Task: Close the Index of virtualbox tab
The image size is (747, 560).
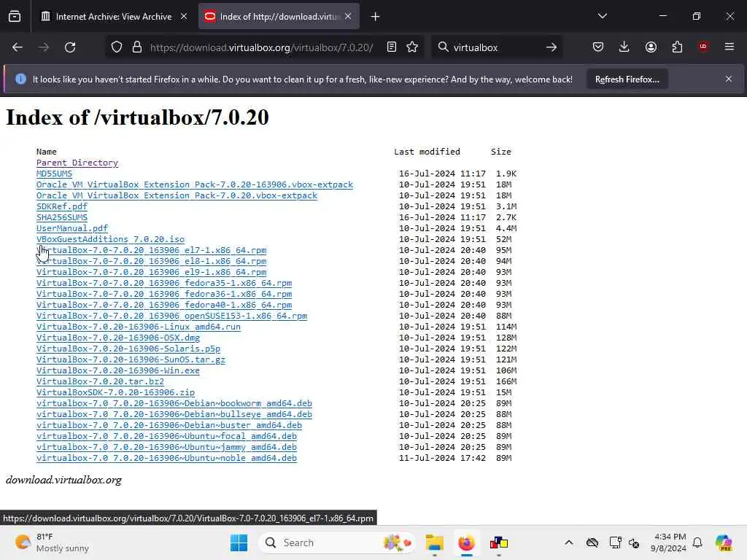Action: 348,16
